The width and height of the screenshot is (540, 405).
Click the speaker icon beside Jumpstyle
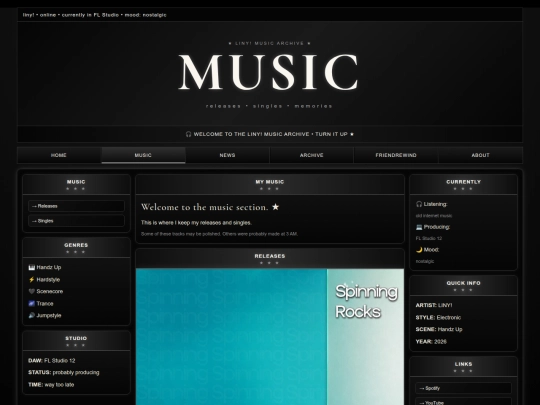[x=32, y=315]
